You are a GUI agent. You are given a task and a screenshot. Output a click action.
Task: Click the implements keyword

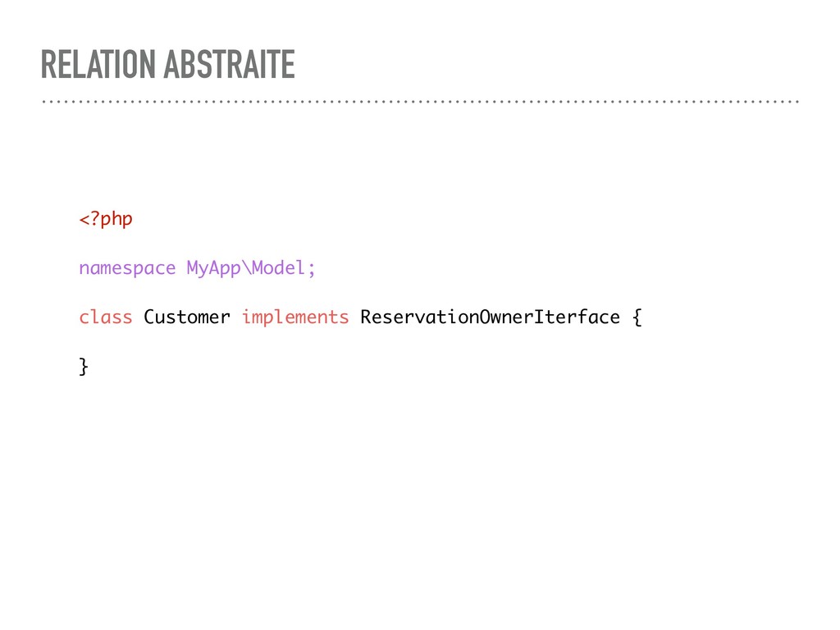[x=295, y=317]
